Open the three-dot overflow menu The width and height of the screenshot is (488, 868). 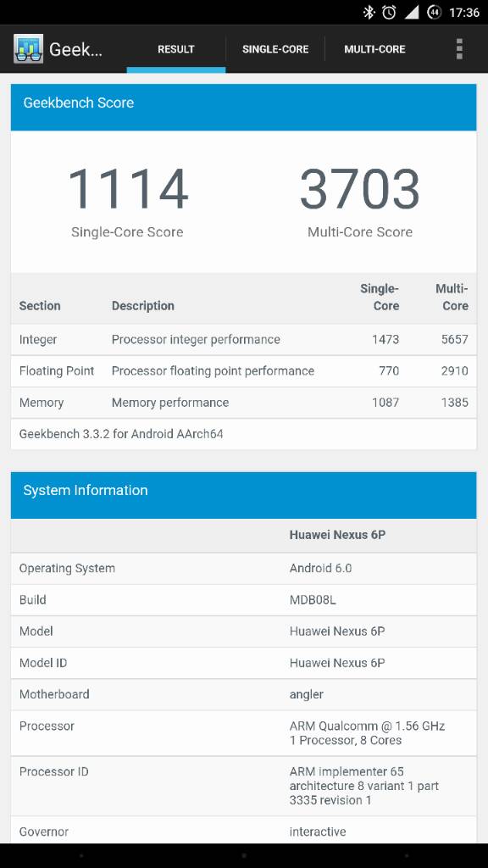[459, 48]
